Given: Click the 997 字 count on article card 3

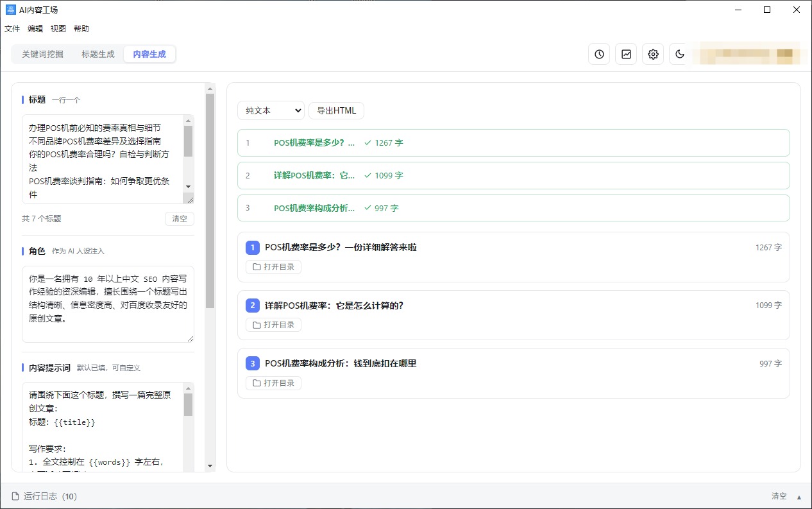Looking at the screenshot, I should pos(770,363).
